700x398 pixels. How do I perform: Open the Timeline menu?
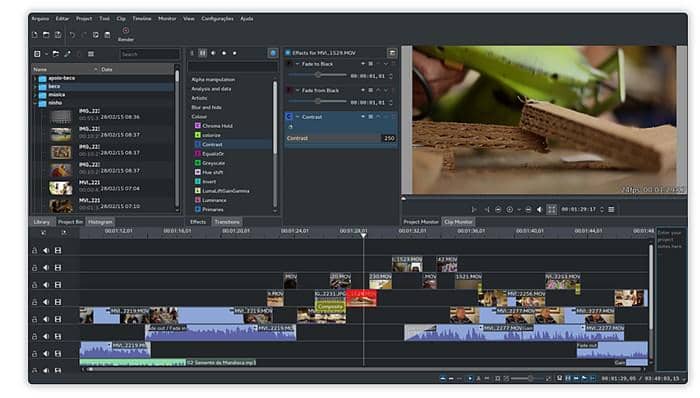pos(142,19)
